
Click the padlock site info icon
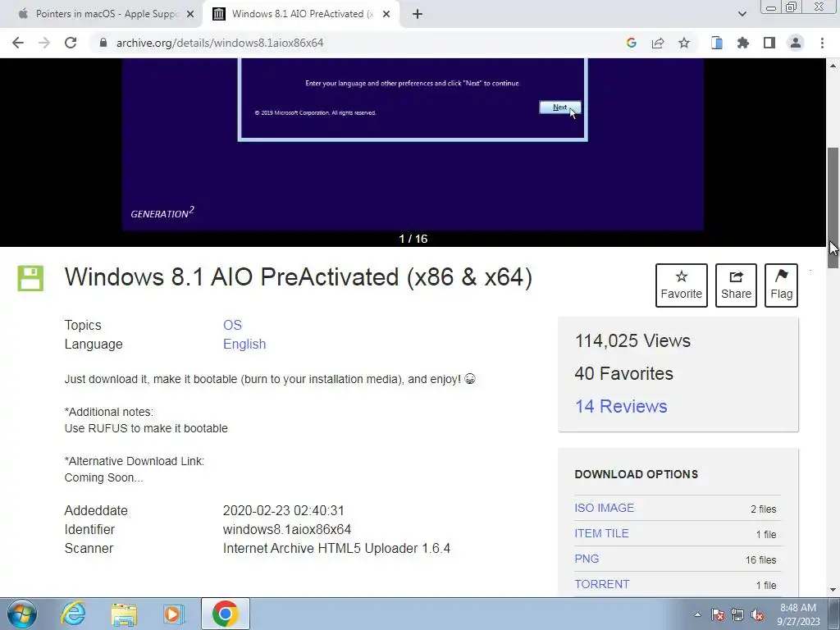click(103, 43)
